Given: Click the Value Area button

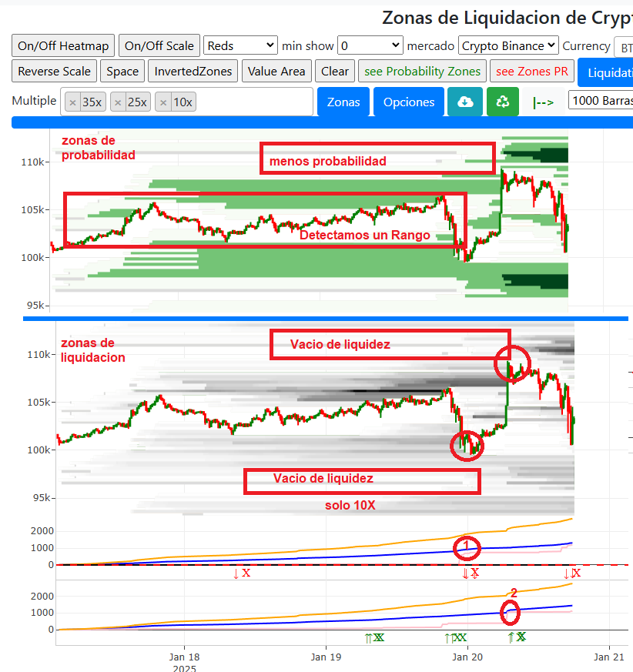Looking at the screenshot, I should [276, 72].
